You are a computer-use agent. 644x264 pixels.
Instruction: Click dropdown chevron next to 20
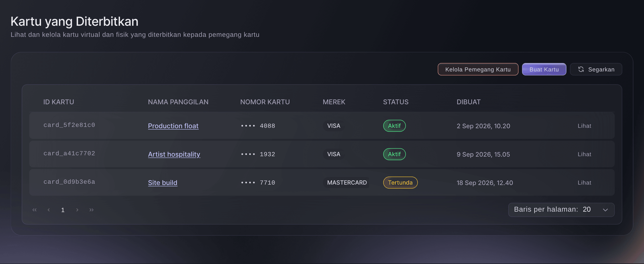(605, 210)
